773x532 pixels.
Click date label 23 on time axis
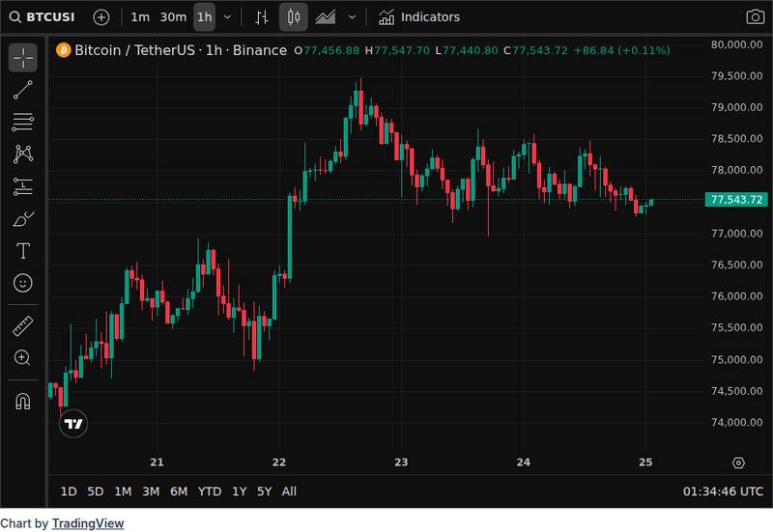(401, 462)
